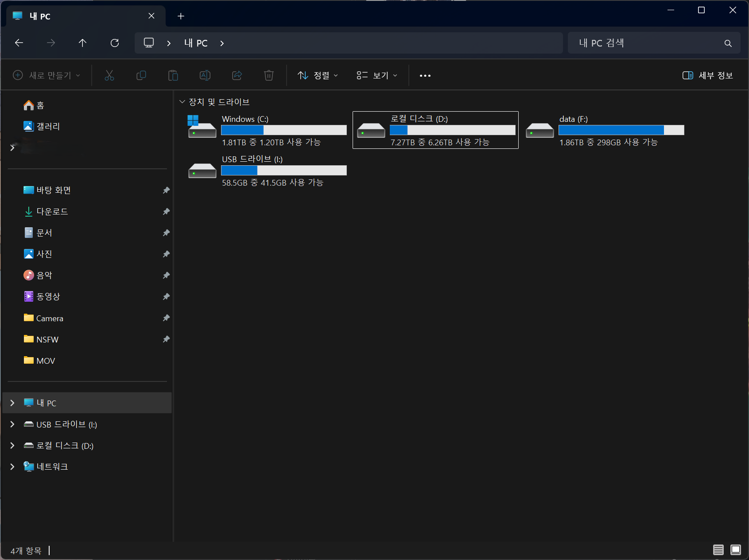Click the Copy icon in toolbar

141,75
